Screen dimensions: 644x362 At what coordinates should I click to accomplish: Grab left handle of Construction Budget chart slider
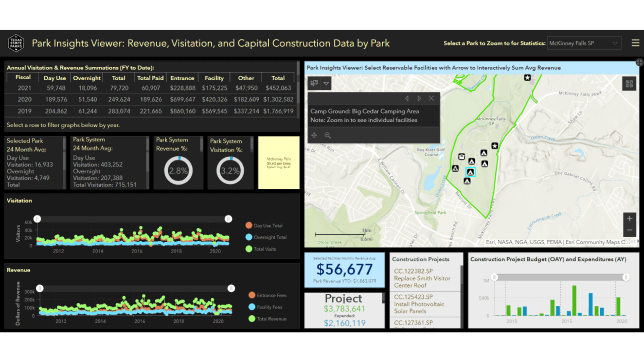[495, 277]
